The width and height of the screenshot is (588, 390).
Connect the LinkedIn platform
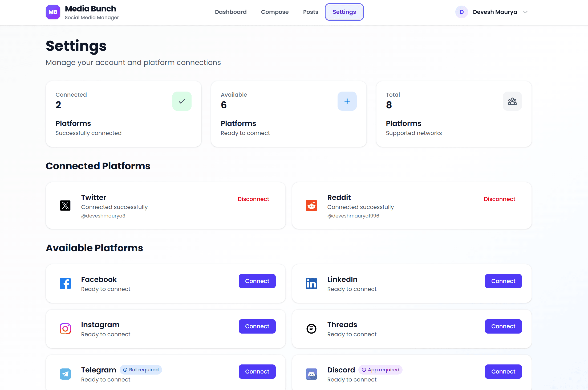503,281
